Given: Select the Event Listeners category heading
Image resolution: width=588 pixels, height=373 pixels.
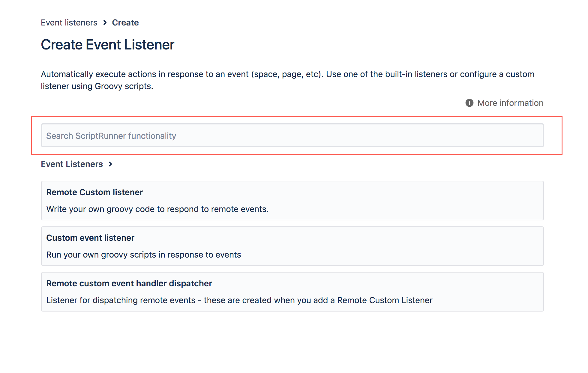Looking at the screenshot, I should click(72, 164).
